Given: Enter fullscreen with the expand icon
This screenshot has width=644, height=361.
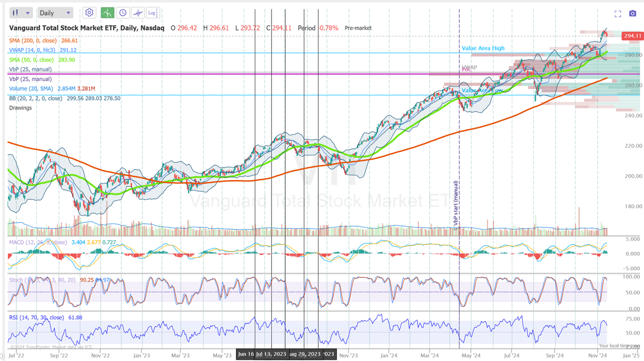Looking at the screenshot, I should pos(618,14).
